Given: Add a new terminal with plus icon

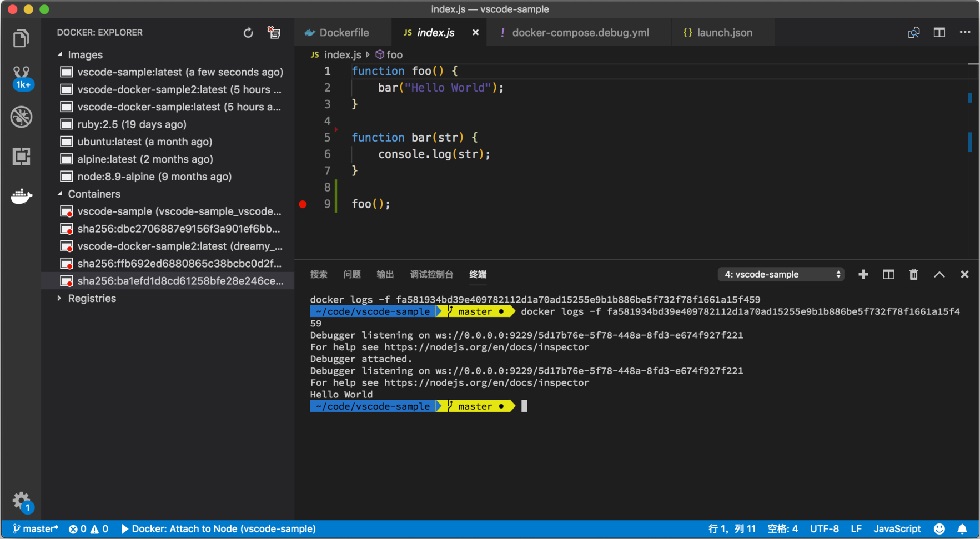Looking at the screenshot, I should pyautogui.click(x=863, y=275).
